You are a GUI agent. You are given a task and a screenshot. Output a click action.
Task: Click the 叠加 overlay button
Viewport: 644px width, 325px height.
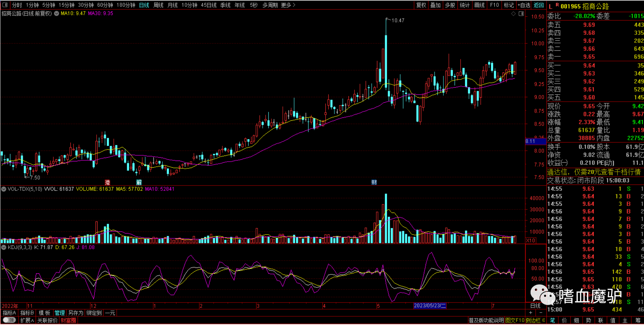[x=435, y=5]
